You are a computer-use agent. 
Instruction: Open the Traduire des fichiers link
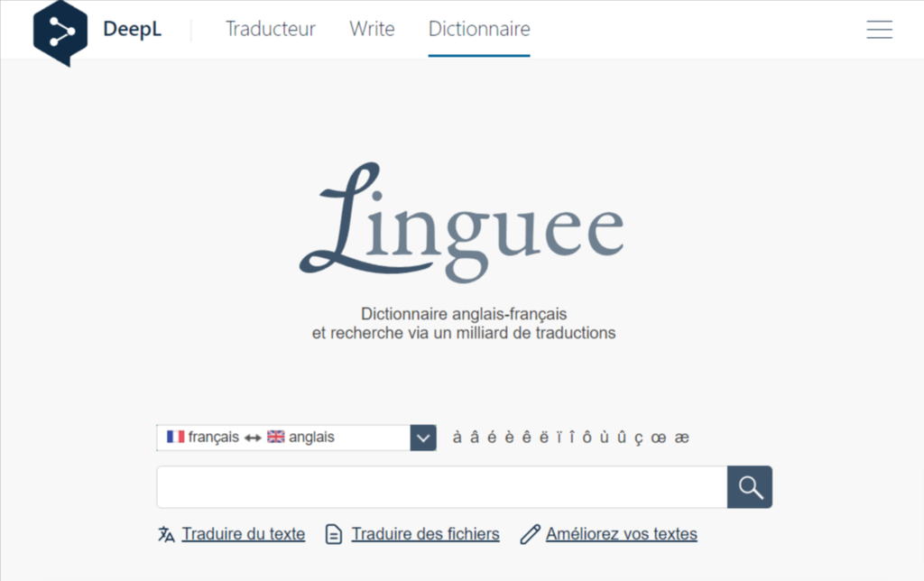pyautogui.click(x=425, y=533)
